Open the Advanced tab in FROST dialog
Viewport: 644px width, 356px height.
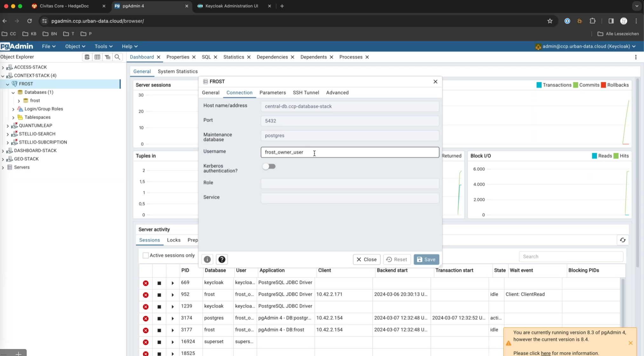coord(337,92)
